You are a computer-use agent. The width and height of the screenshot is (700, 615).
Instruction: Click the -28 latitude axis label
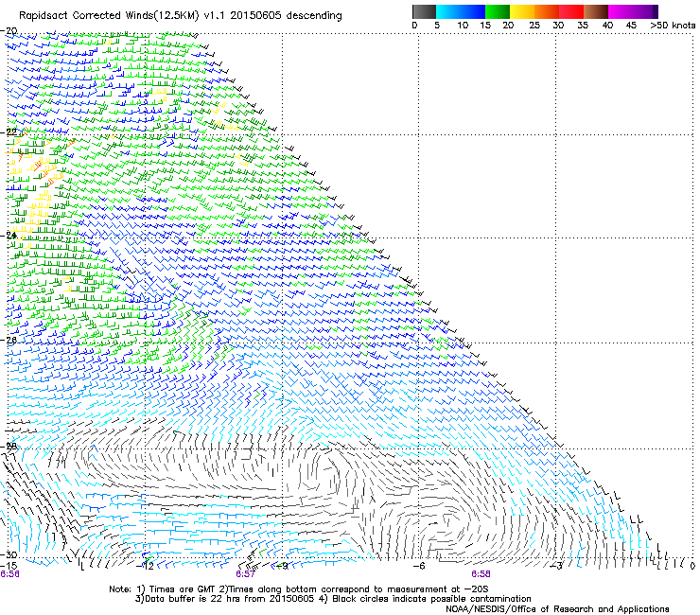coord(9,446)
